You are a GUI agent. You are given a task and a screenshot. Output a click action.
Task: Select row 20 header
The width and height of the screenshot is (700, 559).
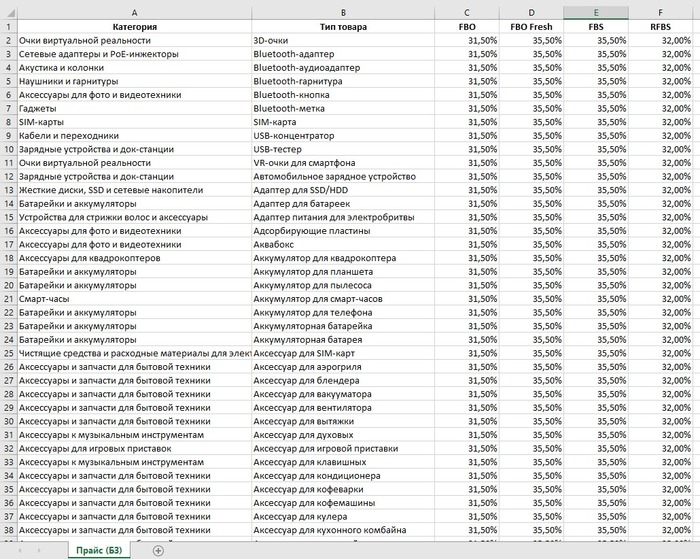coord(8,285)
